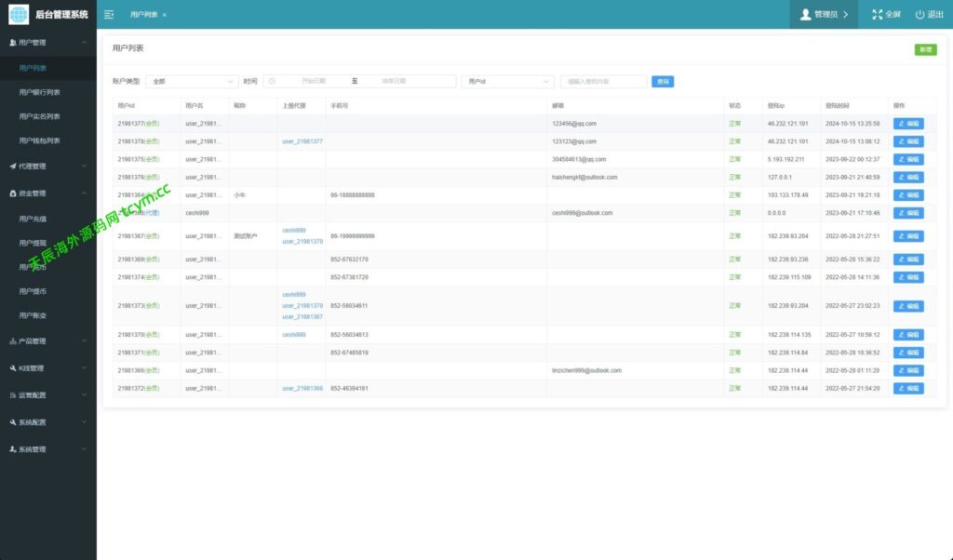Click the 管理员 user avatar icon

(806, 15)
